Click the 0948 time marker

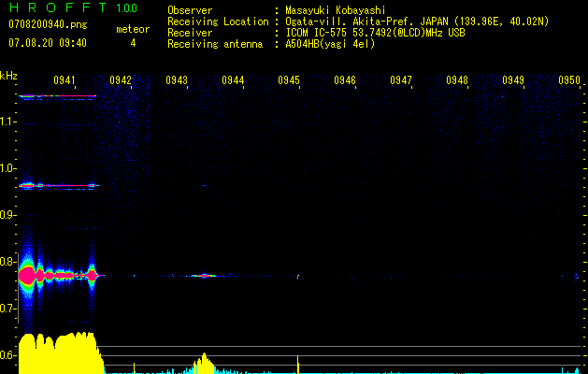[x=457, y=80]
